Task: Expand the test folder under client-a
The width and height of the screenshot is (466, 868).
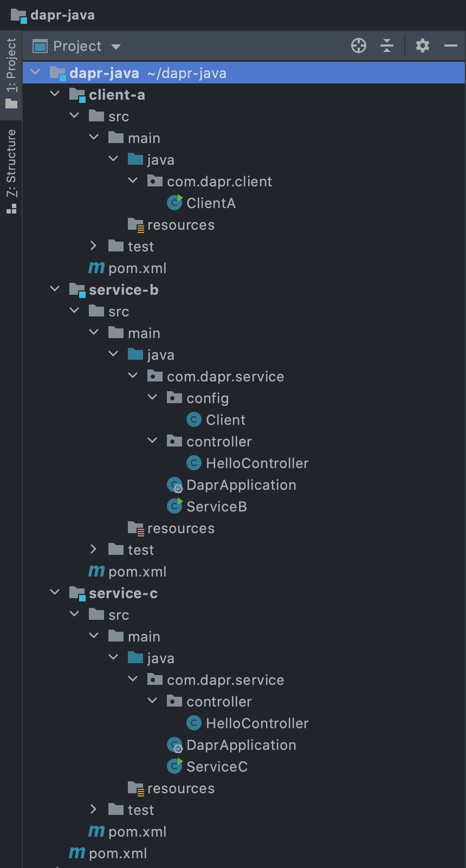Action: 93,245
